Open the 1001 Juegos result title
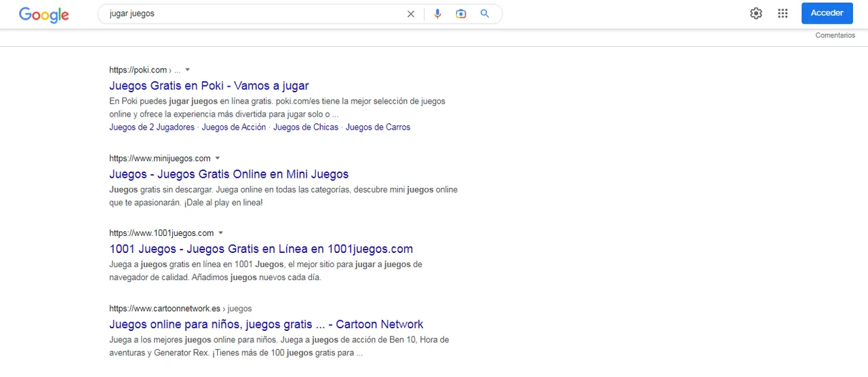Screen dimensions: 868x377 261,249
